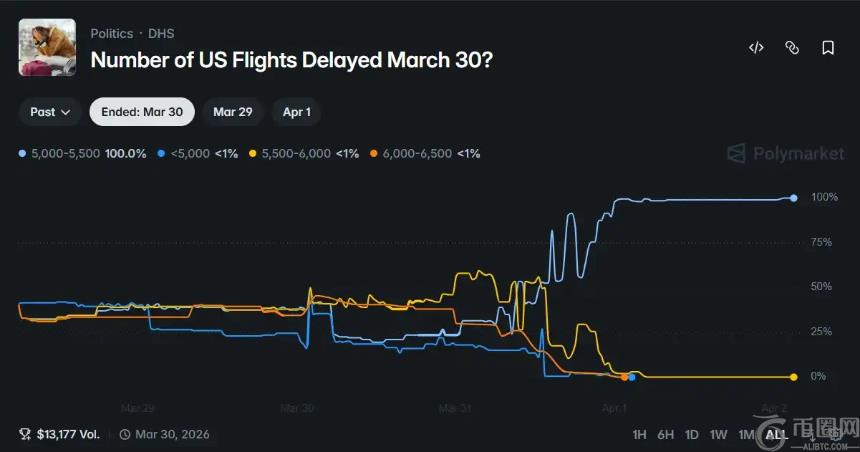Copy the market link via chain icon

point(792,48)
